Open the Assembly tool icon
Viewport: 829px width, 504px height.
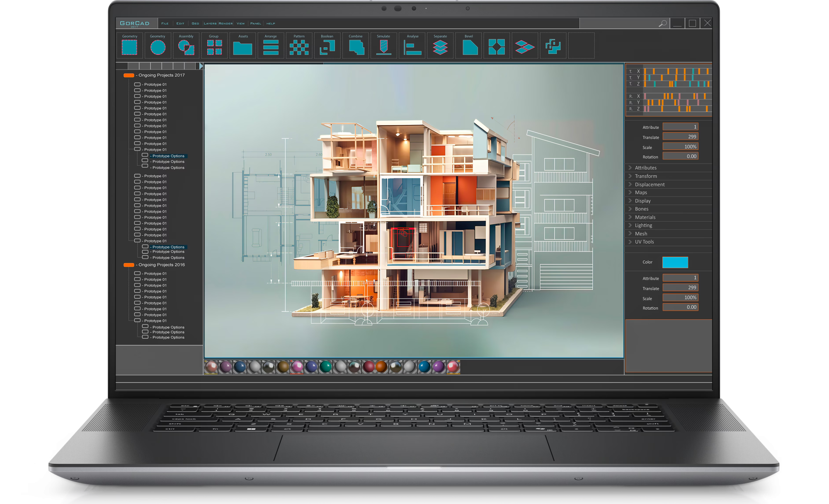pos(186,48)
